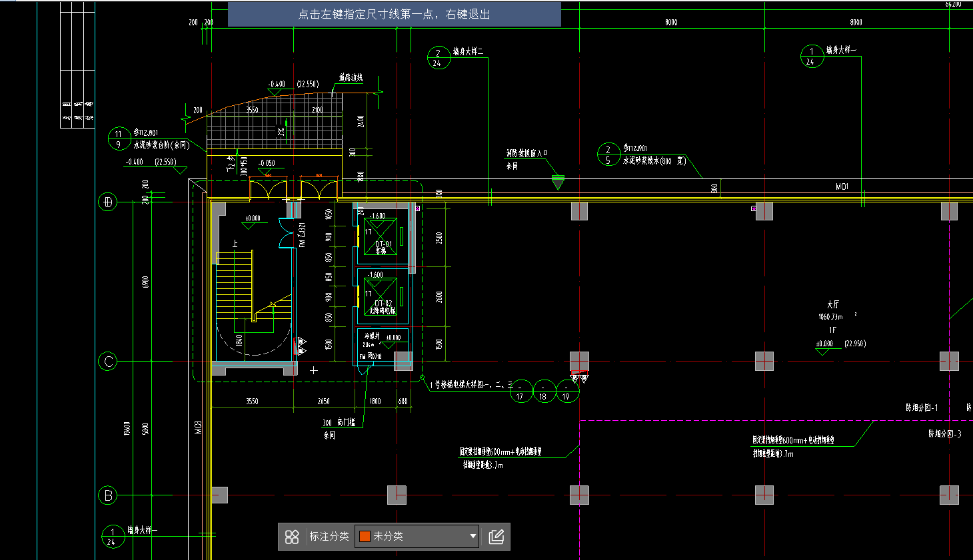Image resolution: width=973 pixels, height=560 pixels.
Task: Click the 1060.73m area value
Action: [831, 317]
